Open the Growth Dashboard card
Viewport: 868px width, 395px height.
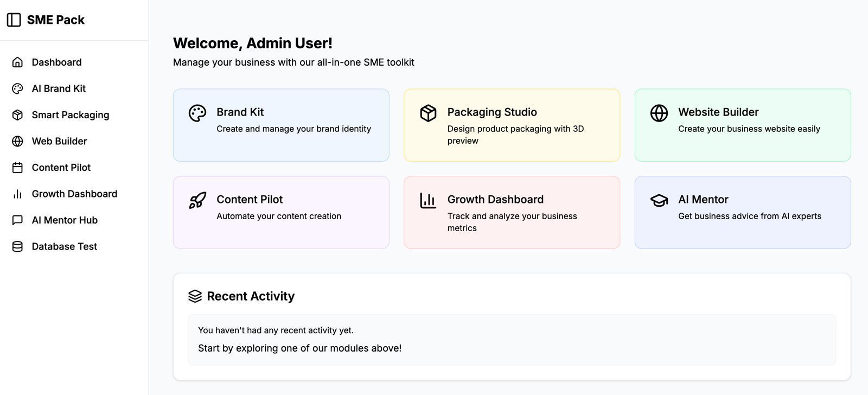coord(512,212)
